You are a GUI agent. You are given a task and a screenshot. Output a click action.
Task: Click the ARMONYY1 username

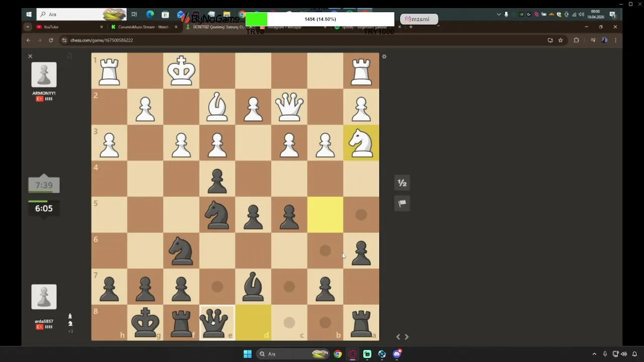point(44,93)
